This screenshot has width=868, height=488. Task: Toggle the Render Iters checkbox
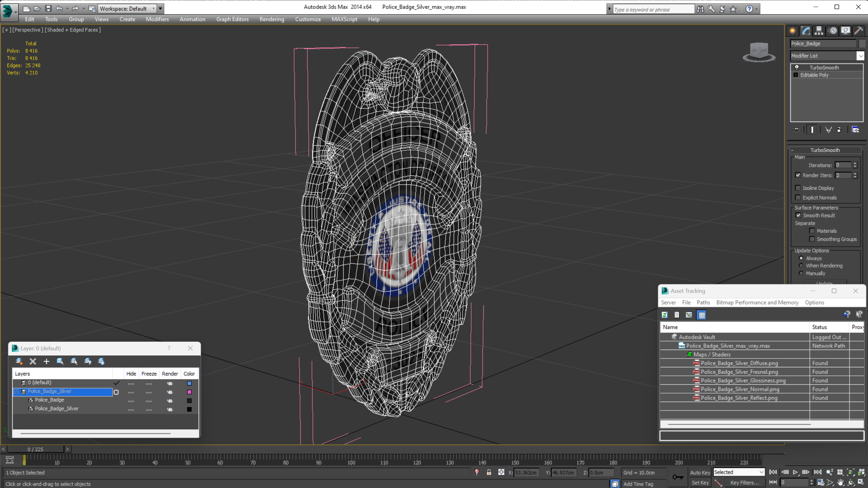click(x=798, y=175)
